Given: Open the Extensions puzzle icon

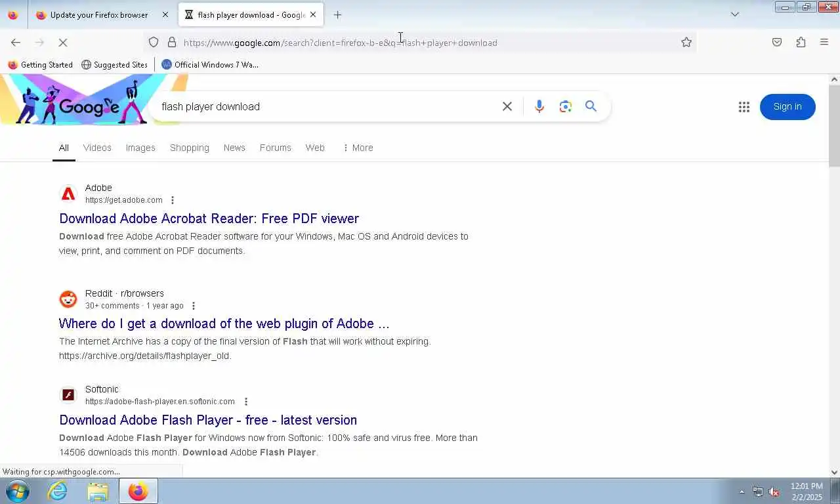Looking at the screenshot, I should pyautogui.click(x=801, y=42).
